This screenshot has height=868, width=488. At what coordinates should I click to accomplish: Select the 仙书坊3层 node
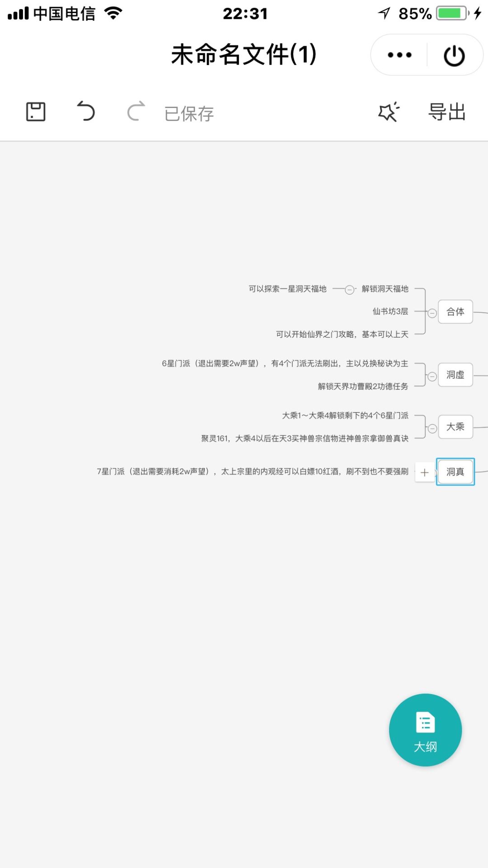(x=390, y=311)
